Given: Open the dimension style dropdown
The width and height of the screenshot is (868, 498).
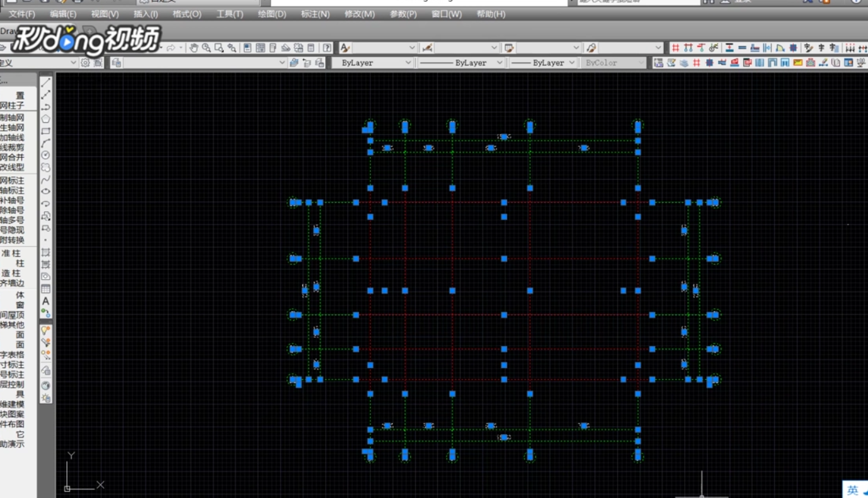Looking at the screenshot, I should (x=467, y=47).
